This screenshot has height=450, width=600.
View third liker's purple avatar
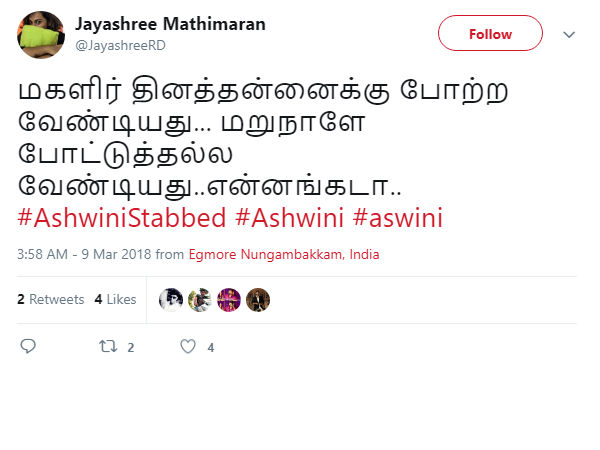coord(229,300)
